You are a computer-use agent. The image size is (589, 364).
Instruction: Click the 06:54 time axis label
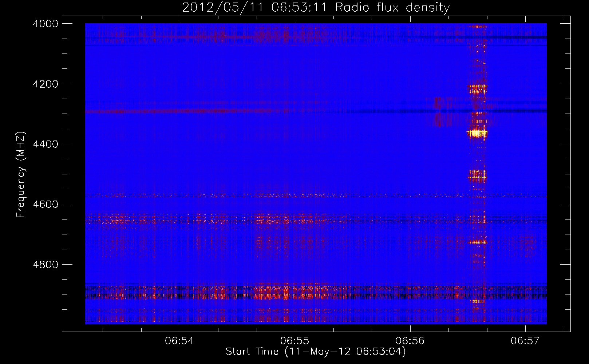pyautogui.click(x=179, y=341)
